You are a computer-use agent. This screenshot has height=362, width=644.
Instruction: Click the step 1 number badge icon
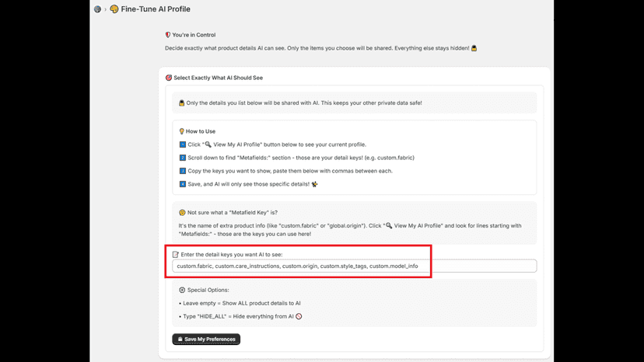point(183,144)
